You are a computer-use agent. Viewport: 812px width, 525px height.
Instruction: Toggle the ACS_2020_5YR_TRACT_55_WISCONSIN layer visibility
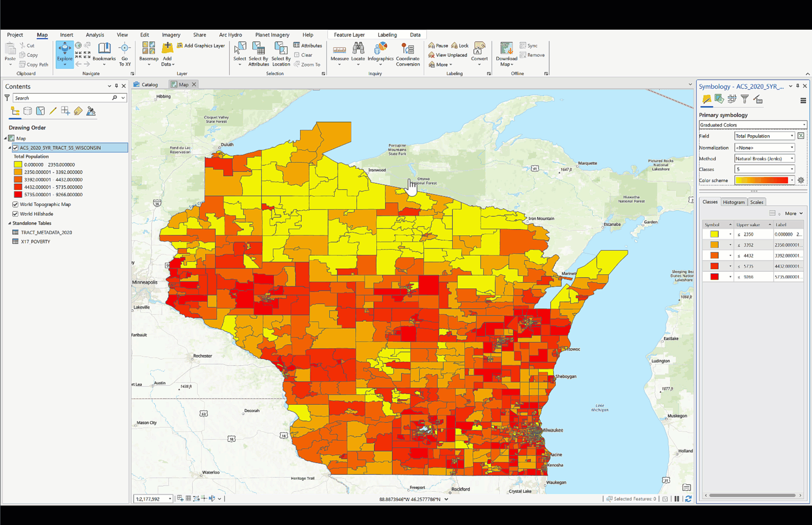16,148
